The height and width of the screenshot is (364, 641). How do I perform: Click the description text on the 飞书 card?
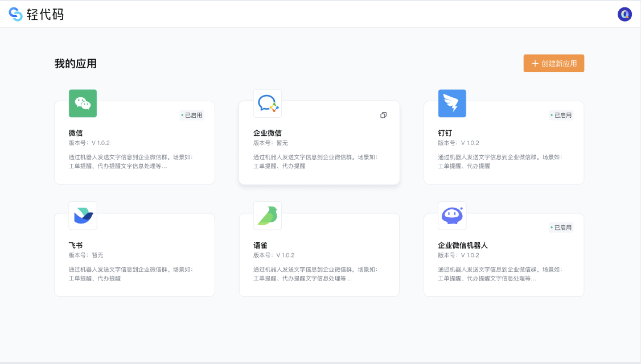[x=131, y=274]
